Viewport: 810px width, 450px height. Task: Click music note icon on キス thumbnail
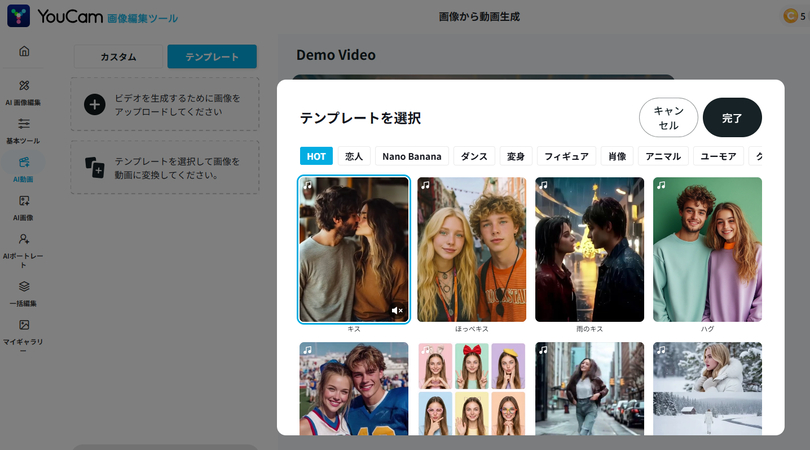point(308,185)
